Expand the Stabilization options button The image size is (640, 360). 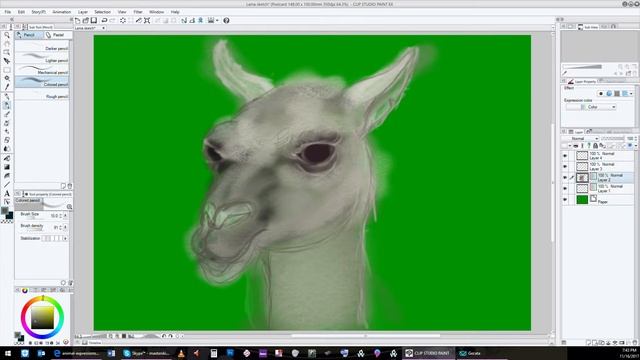[65, 238]
